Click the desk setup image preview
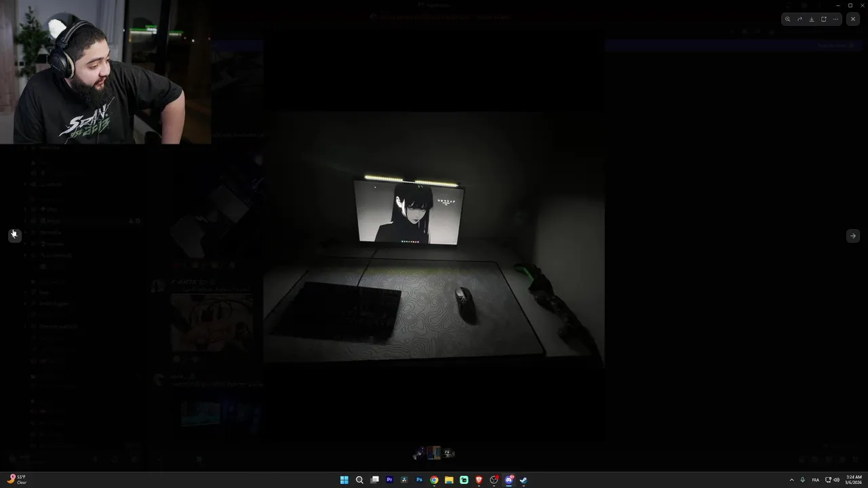 tap(434, 239)
